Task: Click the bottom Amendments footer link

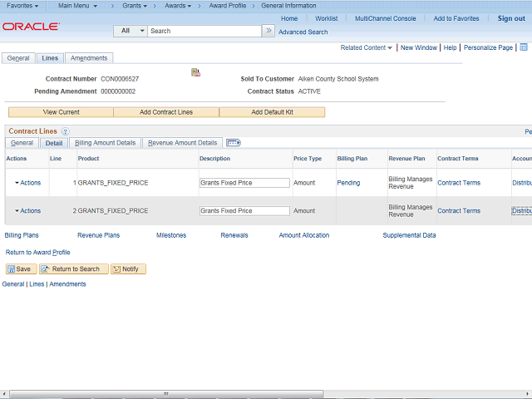Action: click(x=67, y=284)
